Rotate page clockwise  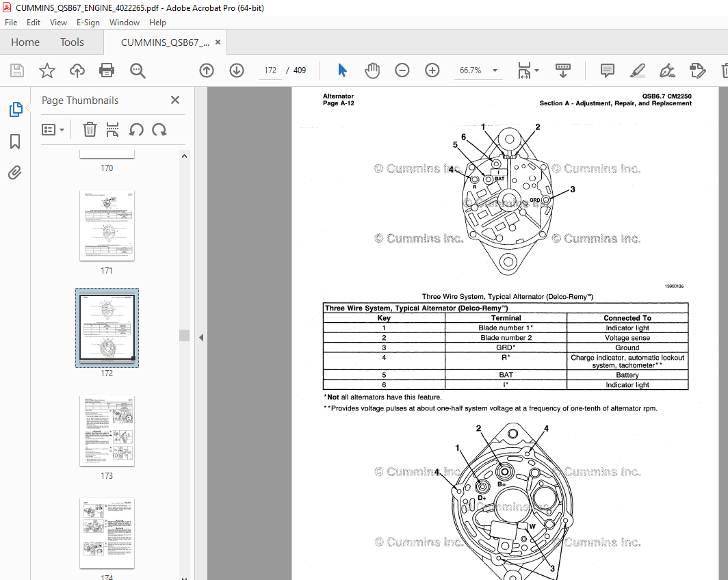(x=159, y=129)
